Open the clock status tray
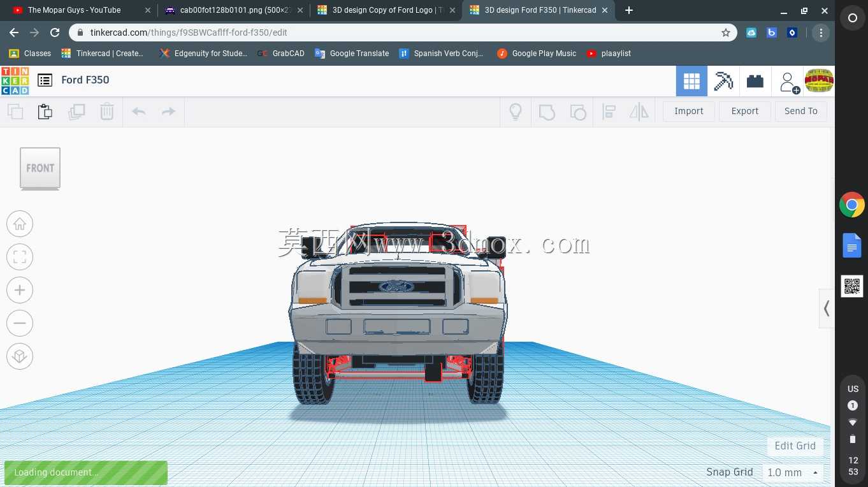Image resolution: width=868 pixels, height=487 pixels. pyautogui.click(x=853, y=466)
